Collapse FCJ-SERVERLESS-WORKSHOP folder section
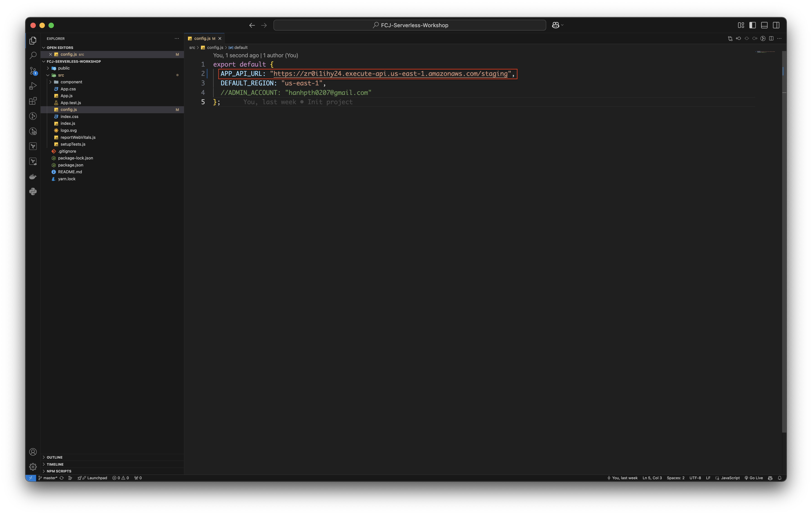Image resolution: width=812 pixels, height=515 pixels. coord(73,61)
